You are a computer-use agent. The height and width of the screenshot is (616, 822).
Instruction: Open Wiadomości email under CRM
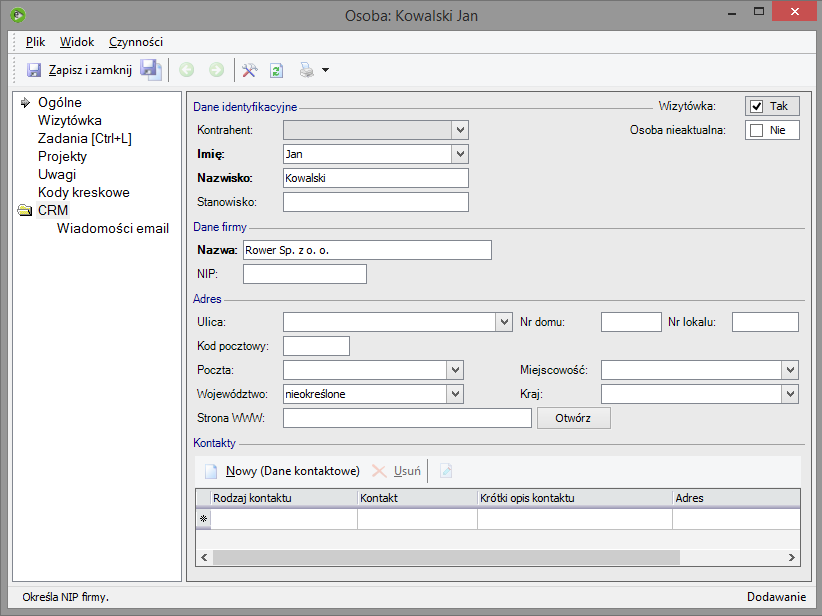[113, 229]
